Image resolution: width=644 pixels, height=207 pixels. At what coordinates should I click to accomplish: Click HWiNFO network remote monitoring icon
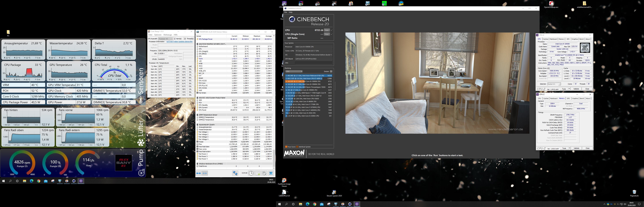click(235, 173)
